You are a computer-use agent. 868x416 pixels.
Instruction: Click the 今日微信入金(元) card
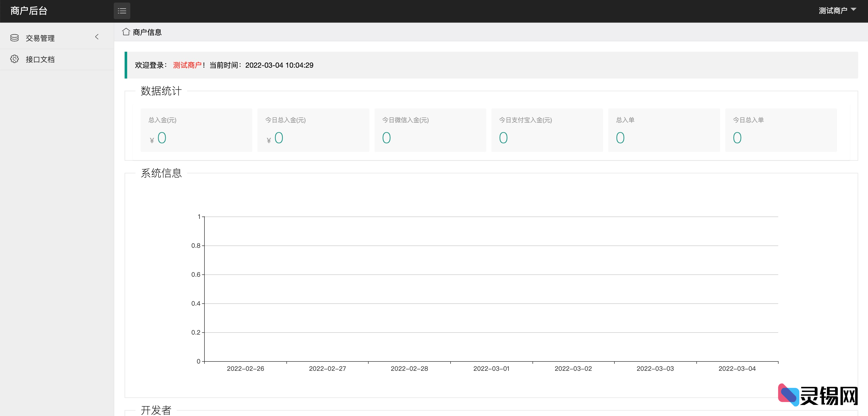click(430, 130)
